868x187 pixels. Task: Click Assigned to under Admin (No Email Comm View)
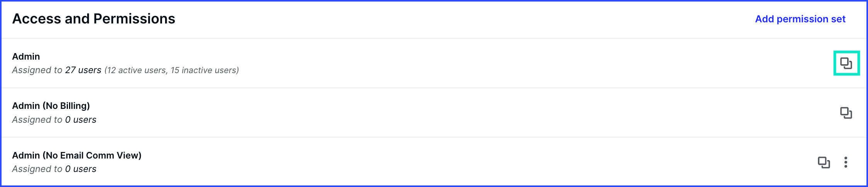pos(37,169)
